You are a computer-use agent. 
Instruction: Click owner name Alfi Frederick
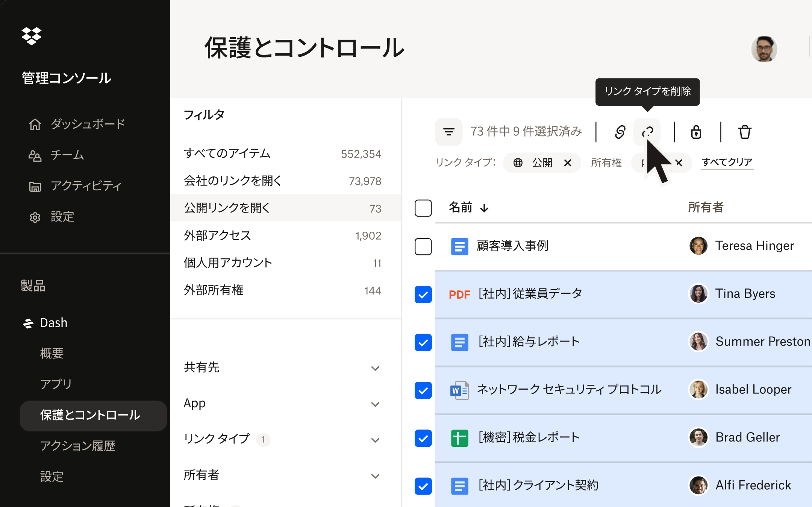753,485
